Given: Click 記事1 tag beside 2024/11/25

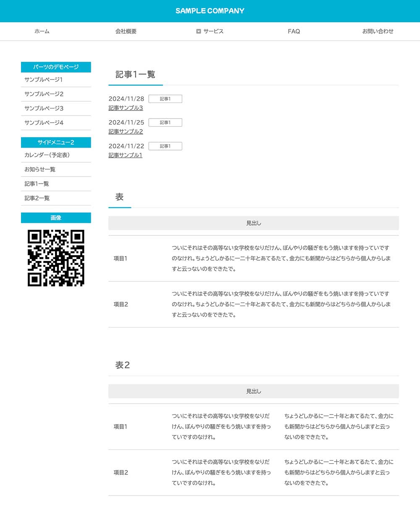Looking at the screenshot, I should coord(165,122).
